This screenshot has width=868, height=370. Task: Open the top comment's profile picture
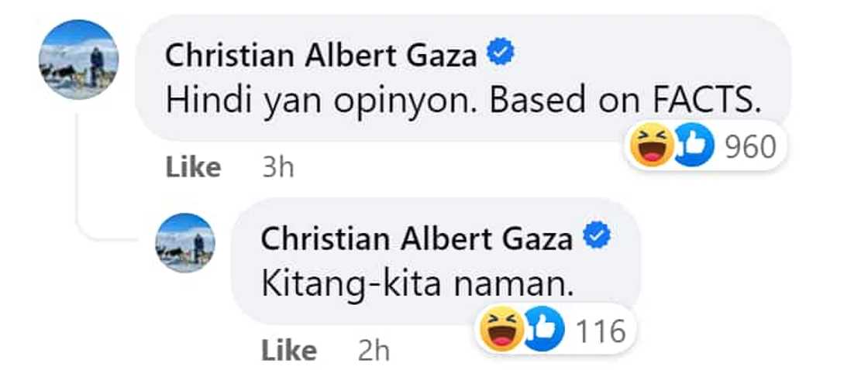click(x=78, y=59)
